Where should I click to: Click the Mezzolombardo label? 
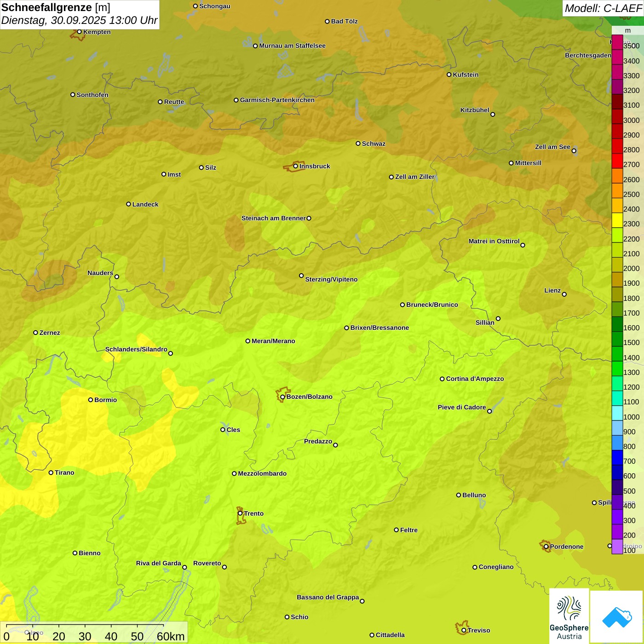[262, 473]
